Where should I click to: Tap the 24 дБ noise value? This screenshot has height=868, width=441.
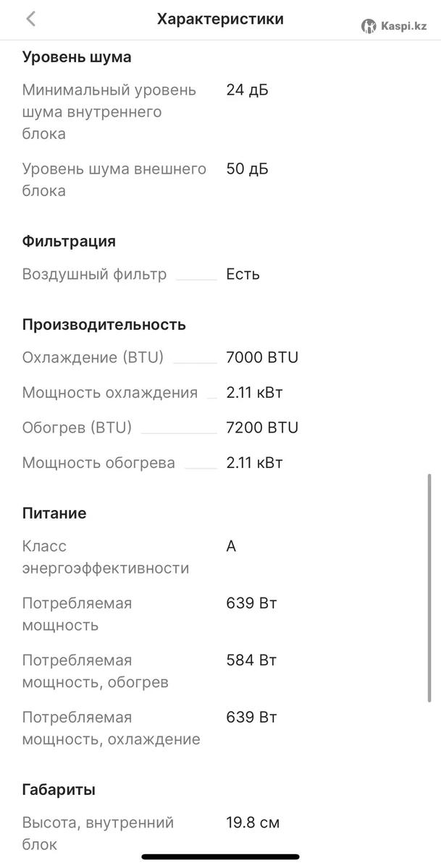(x=247, y=90)
